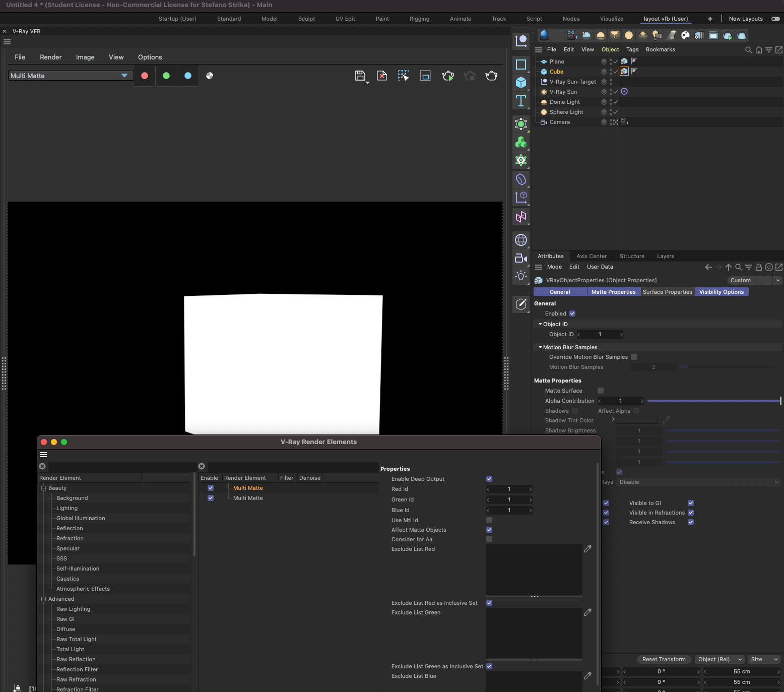
Task: Select rectangle spline tool in side palette
Action: click(x=521, y=64)
